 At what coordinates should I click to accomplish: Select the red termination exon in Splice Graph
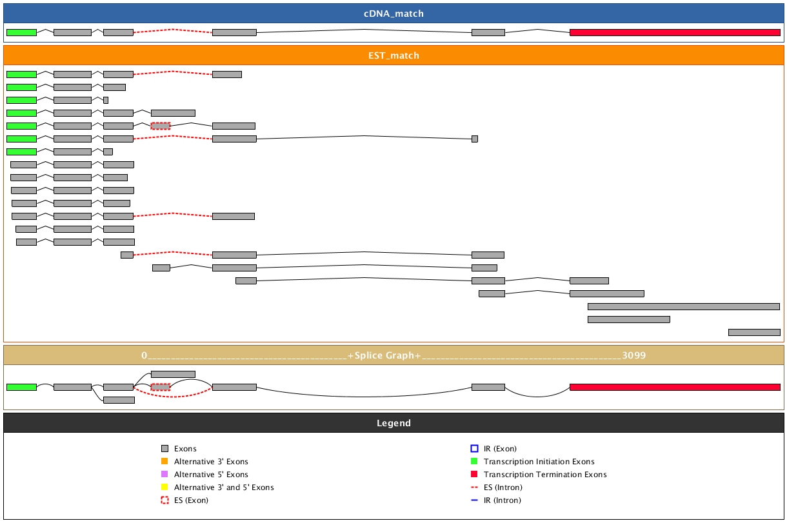tap(675, 387)
